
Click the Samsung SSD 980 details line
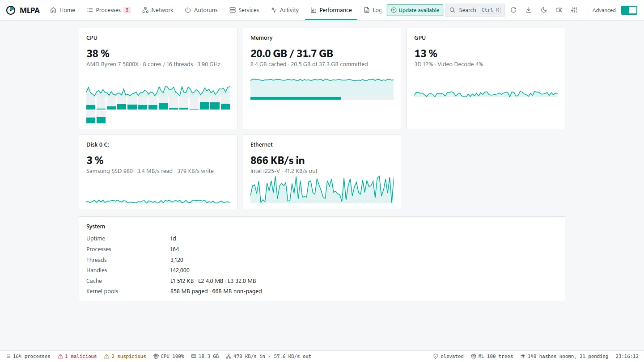pos(150,171)
